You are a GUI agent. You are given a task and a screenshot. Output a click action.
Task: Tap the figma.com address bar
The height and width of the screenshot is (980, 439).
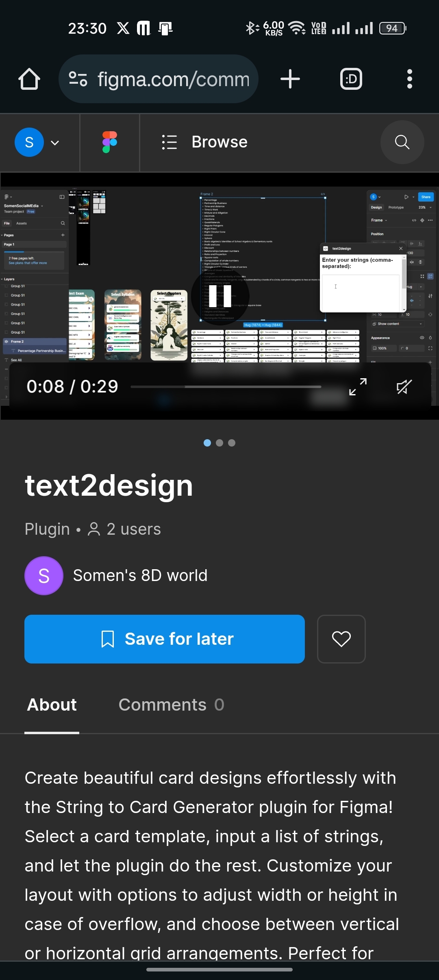173,79
